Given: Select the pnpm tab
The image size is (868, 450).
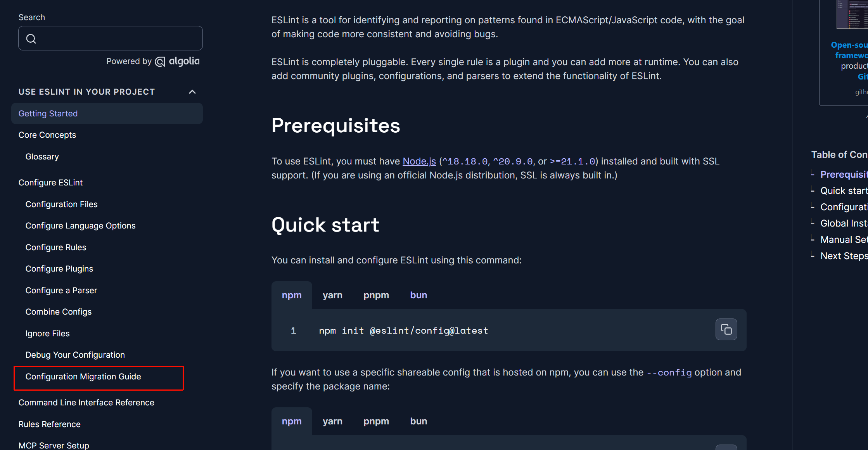Looking at the screenshot, I should tap(376, 295).
